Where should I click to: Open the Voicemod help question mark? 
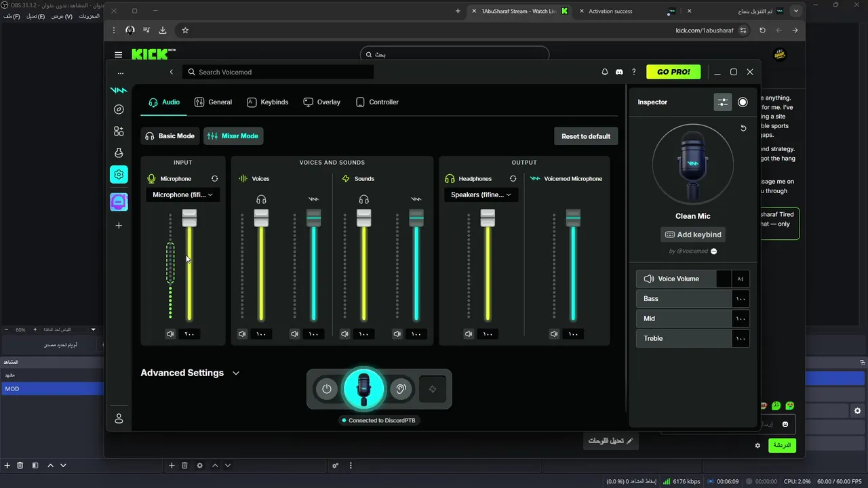634,72
